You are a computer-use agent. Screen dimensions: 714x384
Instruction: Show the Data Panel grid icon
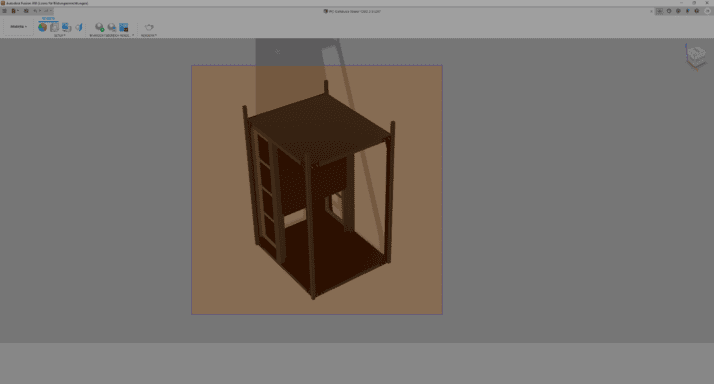pos(5,11)
